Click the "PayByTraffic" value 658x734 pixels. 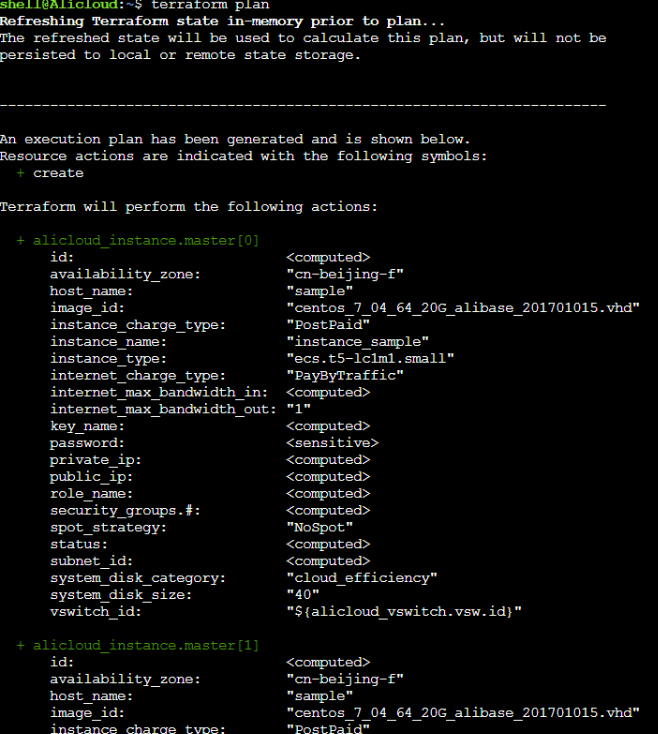(345, 375)
